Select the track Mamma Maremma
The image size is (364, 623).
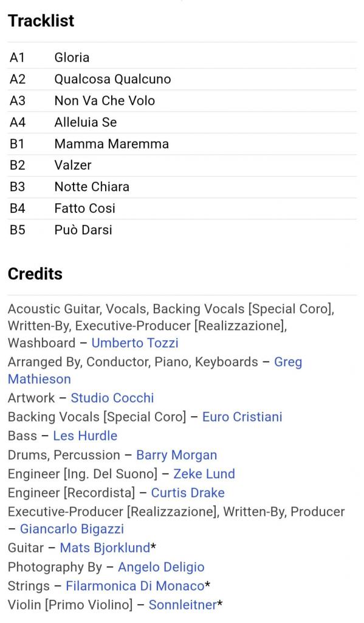coord(182,144)
